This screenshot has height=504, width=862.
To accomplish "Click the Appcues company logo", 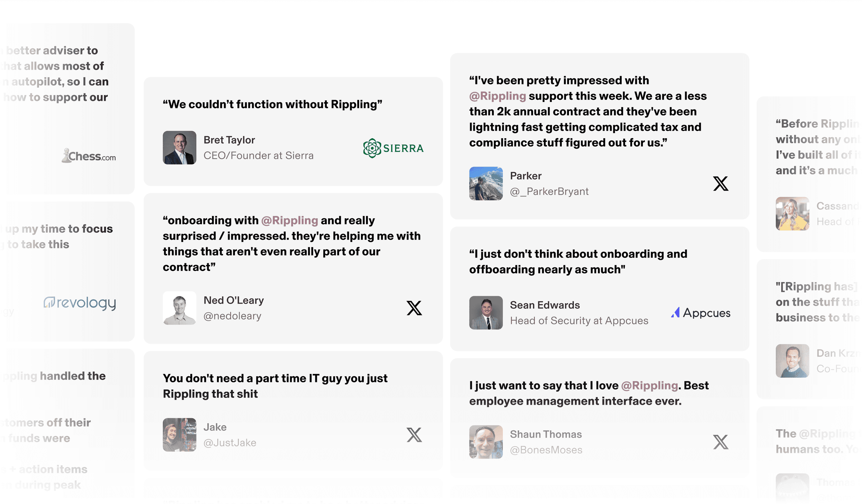I will [700, 313].
